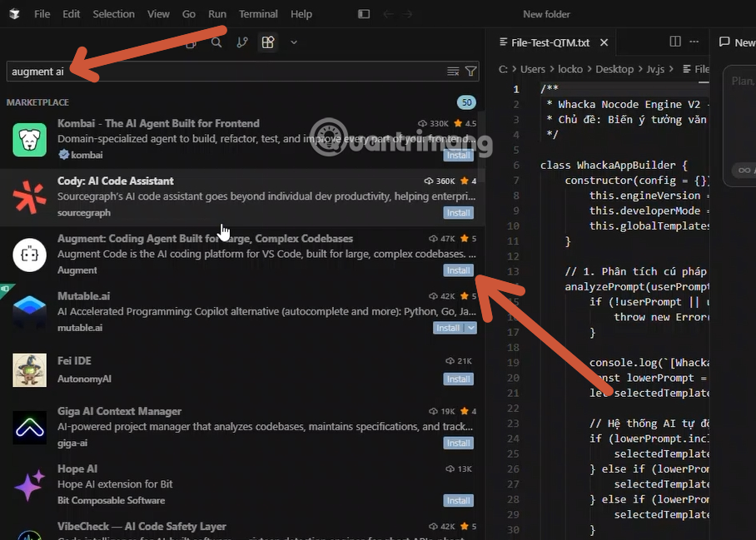Open the Run menu
Screen dimensions: 756x540
tap(217, 14)
